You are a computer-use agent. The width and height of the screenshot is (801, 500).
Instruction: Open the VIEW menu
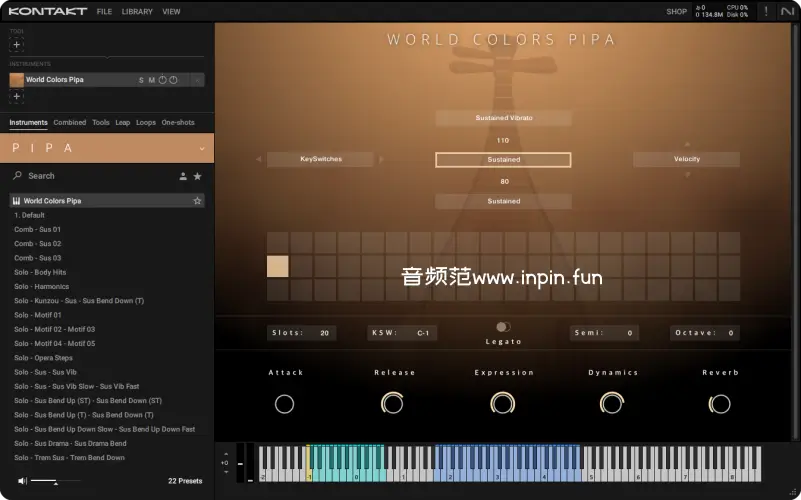coord(171,11)
